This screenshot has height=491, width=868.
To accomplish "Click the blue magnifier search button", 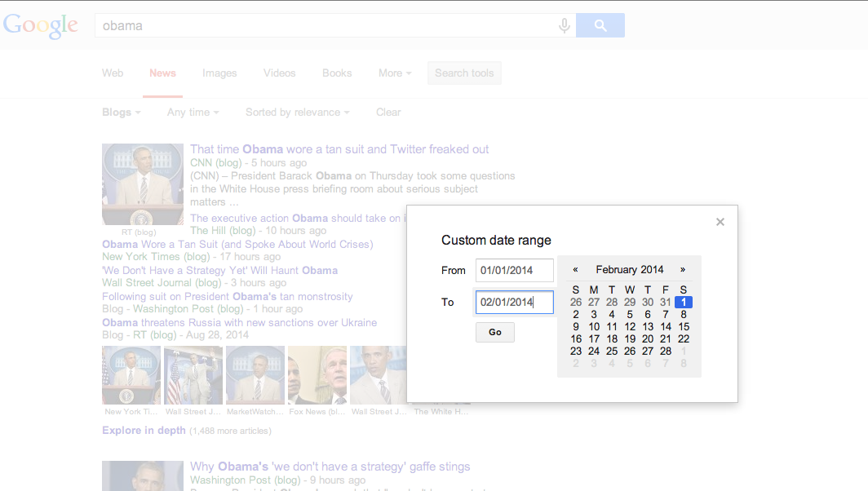I will pyautogui.click(x=600, y=25).
